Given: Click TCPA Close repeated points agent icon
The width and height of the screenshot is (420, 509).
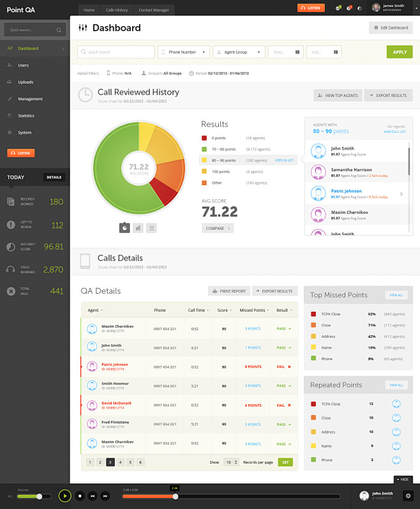Looking at the screenshot, I should pyautogui.click(x=396, y=404).
